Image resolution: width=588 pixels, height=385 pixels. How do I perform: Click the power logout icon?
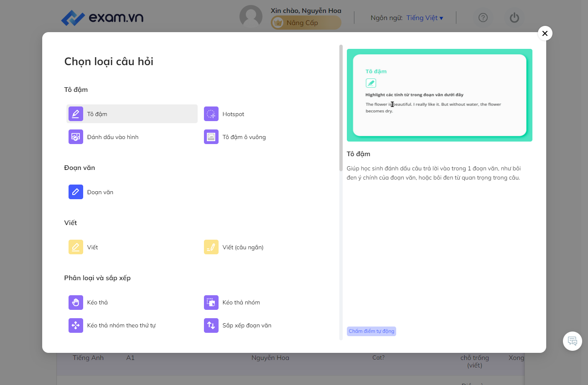click(514, 18)
